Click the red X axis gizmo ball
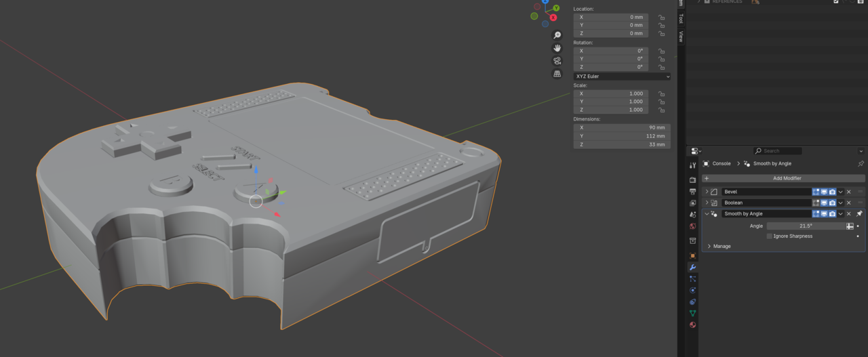 553,17
